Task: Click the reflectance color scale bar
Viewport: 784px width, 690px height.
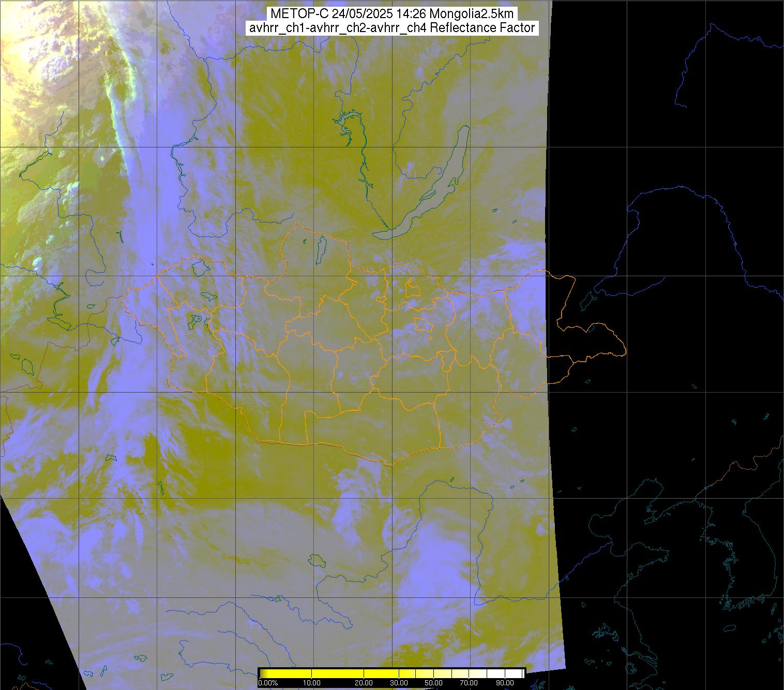Action: coord(391,673)
